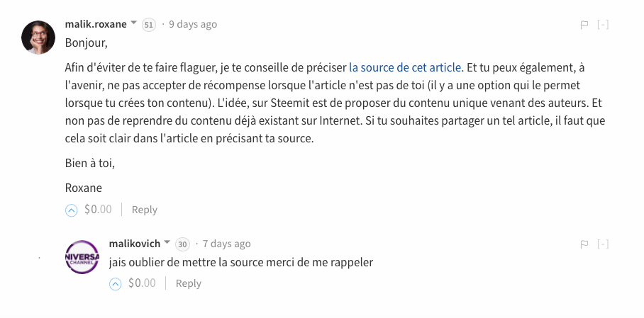Upvote malikovich's reply
Image resolution: width=644 pixels, height=318 pixels.
(x=116, y=283)
